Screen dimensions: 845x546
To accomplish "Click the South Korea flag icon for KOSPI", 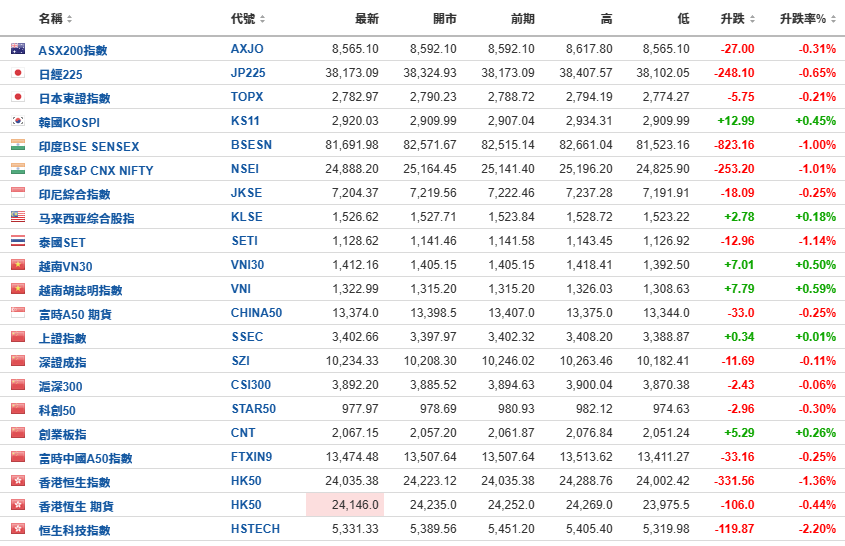I will [x=18, y=121].
